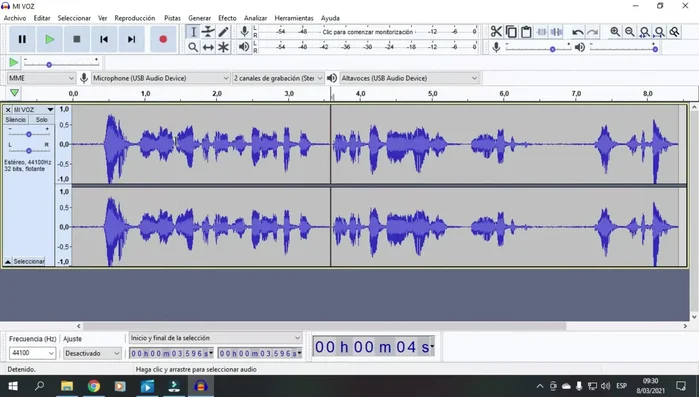
Task: Close the MI VOZ track with X
Action: 8,110
